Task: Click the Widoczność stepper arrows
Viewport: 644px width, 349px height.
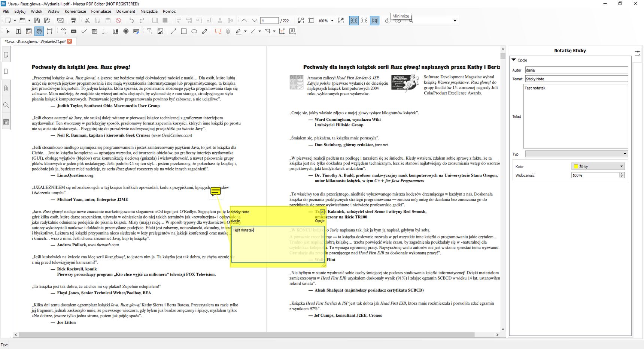Action: [622, 175]
